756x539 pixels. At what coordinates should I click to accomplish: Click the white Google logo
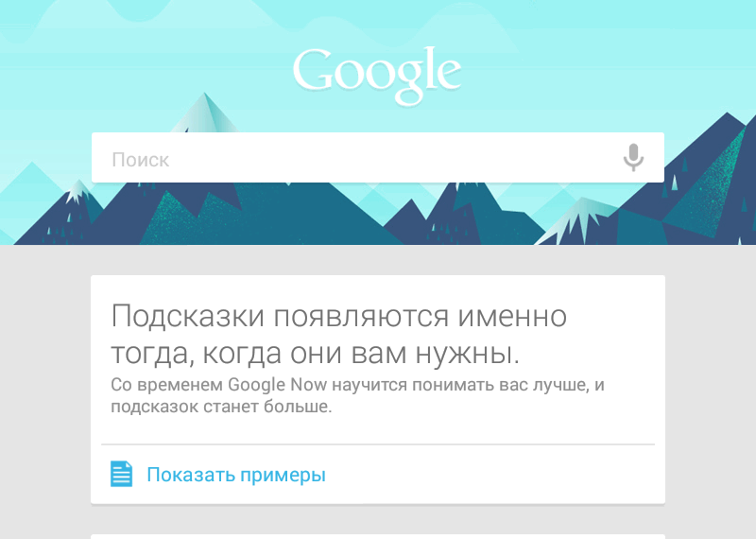pos(377,76)
